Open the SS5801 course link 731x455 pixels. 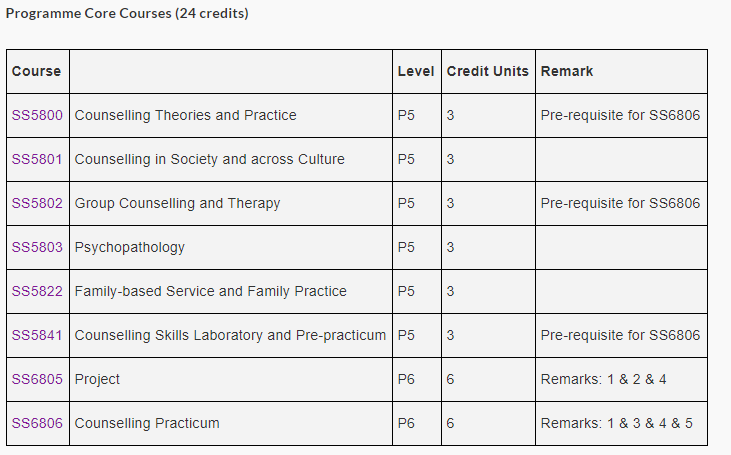click(37, 159)
